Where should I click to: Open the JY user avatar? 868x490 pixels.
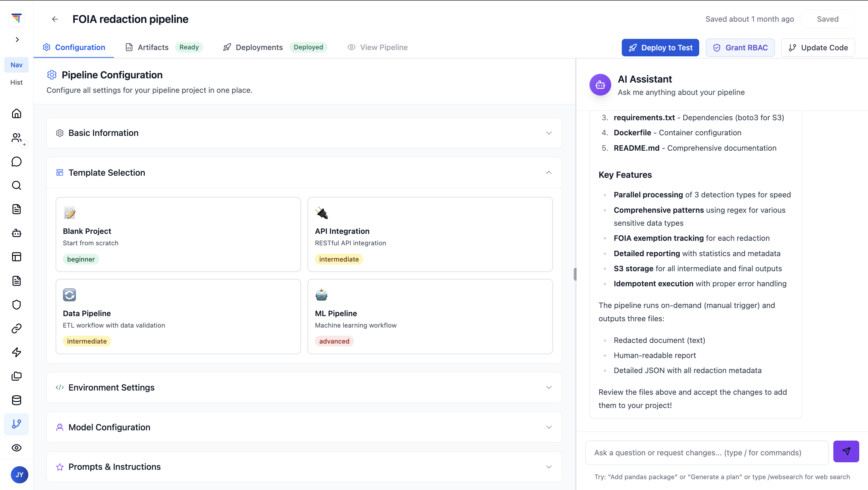[x=20, y=475]
